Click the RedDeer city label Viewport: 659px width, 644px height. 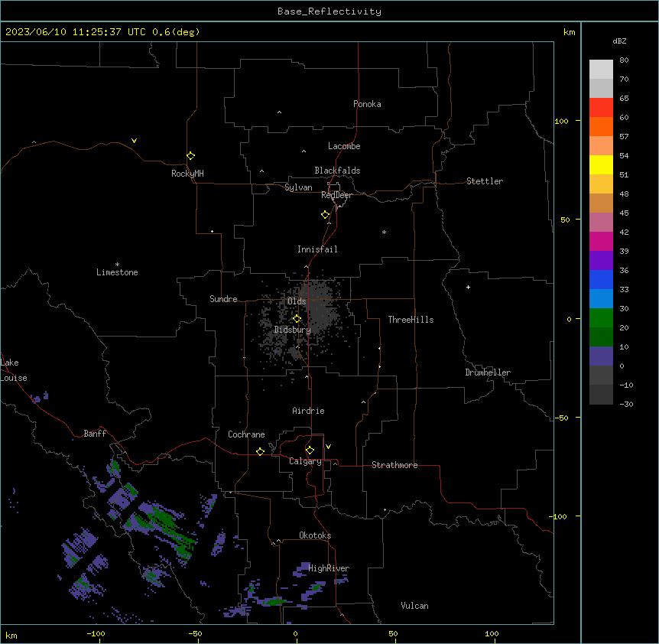[336, 195]
